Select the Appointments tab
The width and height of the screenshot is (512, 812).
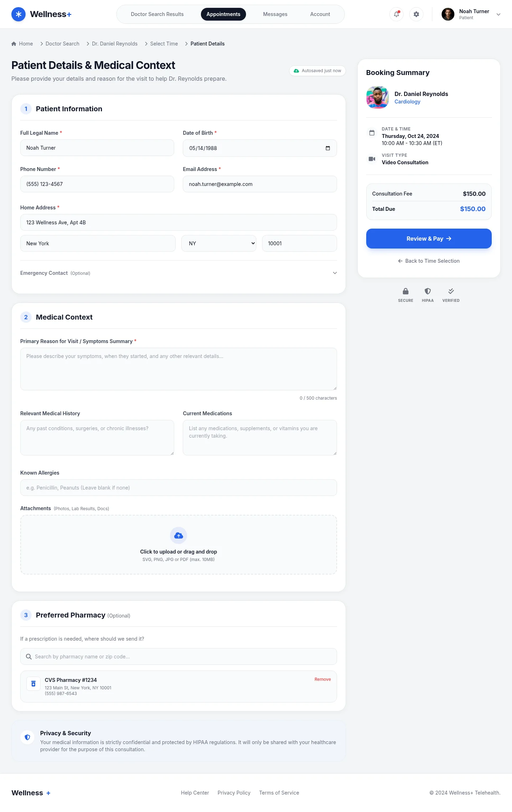point(223,14)
